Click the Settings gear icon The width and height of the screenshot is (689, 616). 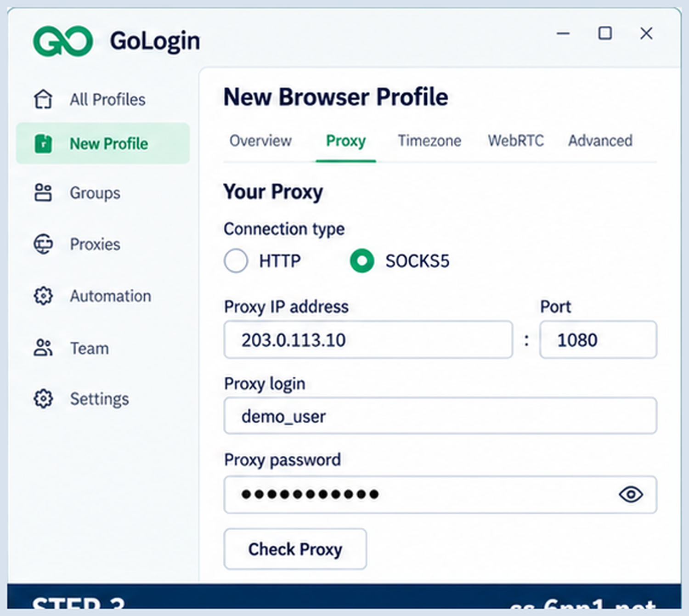[x=43, y=398]
